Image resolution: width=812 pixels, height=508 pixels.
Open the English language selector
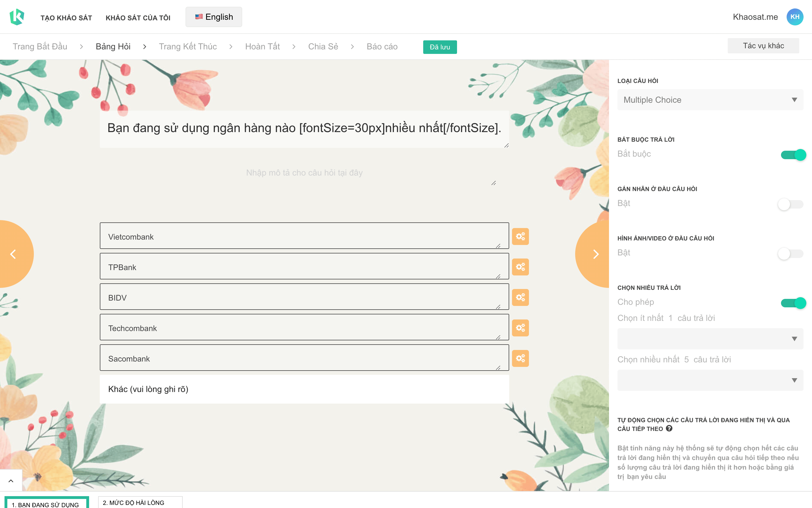pos(214,17)
